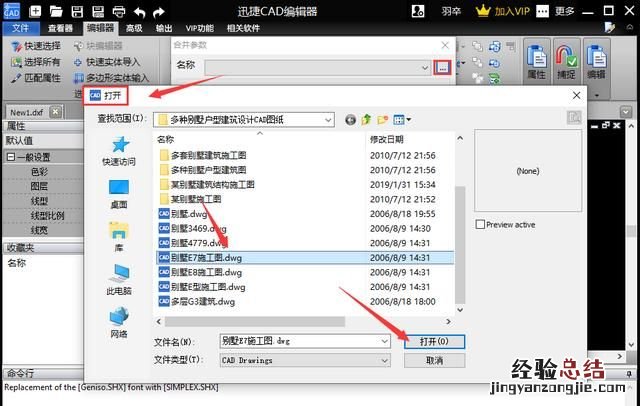Switch to the VIP功能 tab

pyautogui.click(x=200, y=28)
